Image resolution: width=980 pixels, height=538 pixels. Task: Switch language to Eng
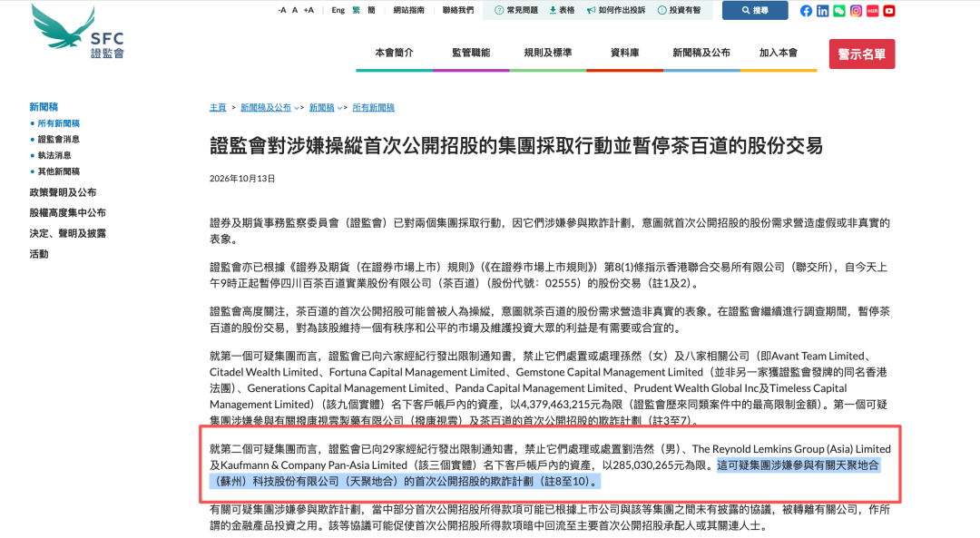[338, 10]
